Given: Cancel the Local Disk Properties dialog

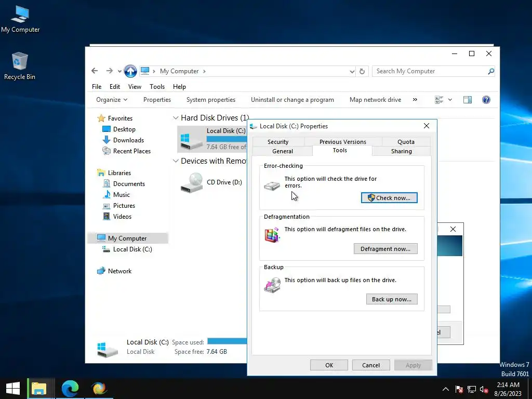Looking at the screenshot, I should point(371,365).
